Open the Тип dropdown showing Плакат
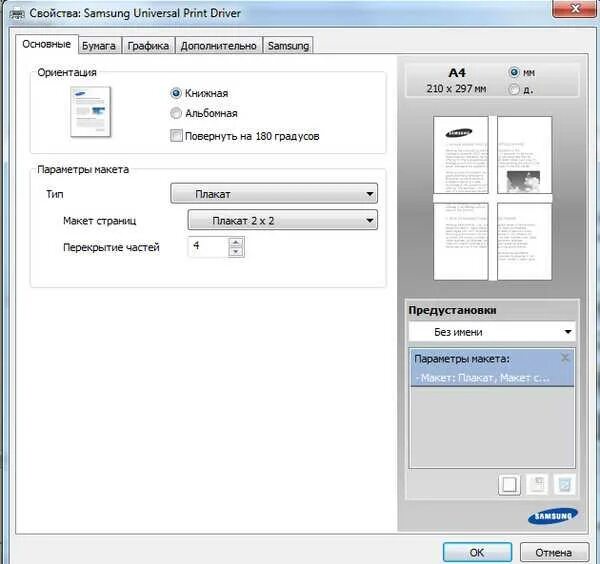This screenshot has height=564, width=600. coord(274,194)
